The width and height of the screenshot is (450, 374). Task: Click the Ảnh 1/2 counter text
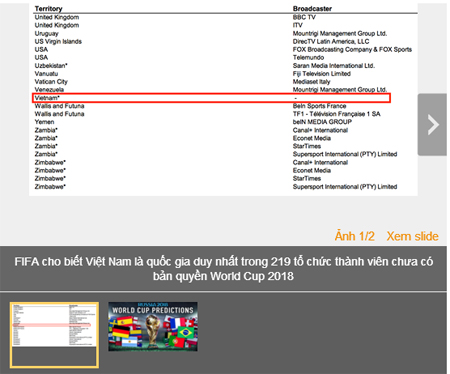point(355,236)
